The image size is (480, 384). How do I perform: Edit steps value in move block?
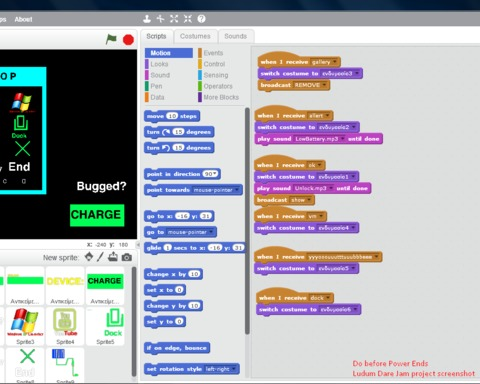(172, 116)
